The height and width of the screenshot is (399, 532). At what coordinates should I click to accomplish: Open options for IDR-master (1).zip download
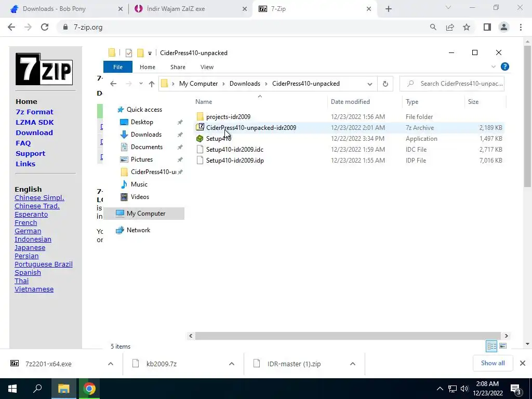click(x=353, y=364)
